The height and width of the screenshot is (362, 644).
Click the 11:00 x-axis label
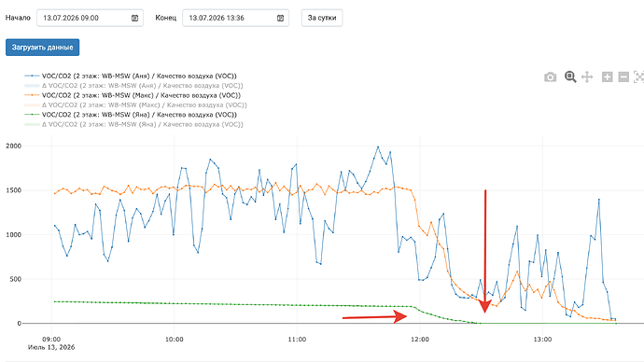coord(297,340)
